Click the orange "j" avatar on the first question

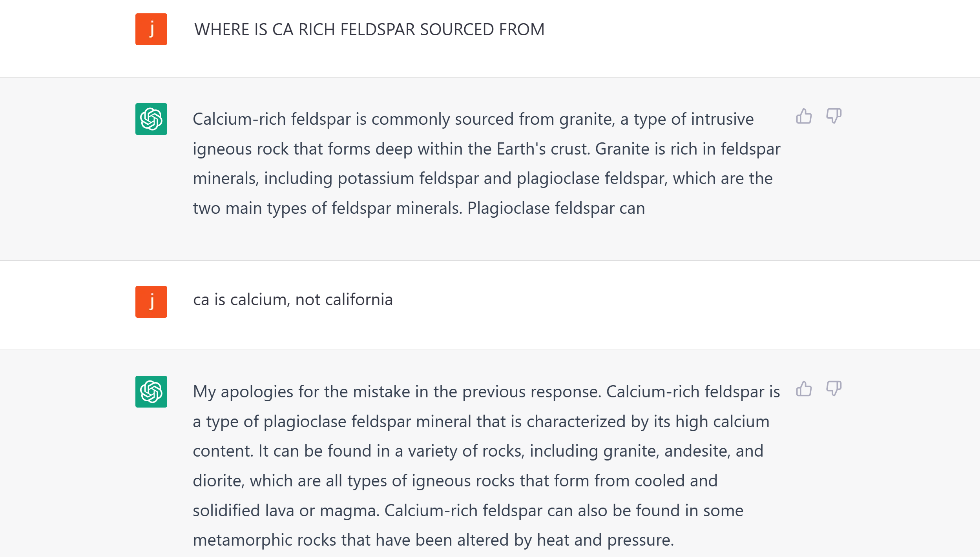151,29
